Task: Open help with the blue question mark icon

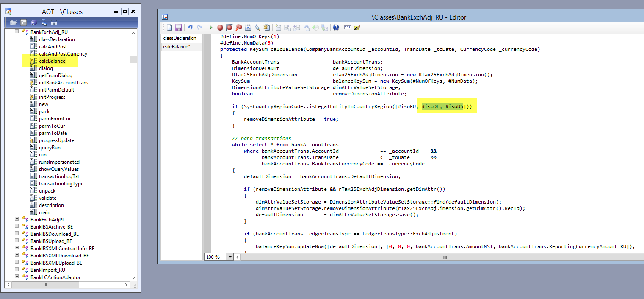Action: pyautogui.click(x=336, y=28)
